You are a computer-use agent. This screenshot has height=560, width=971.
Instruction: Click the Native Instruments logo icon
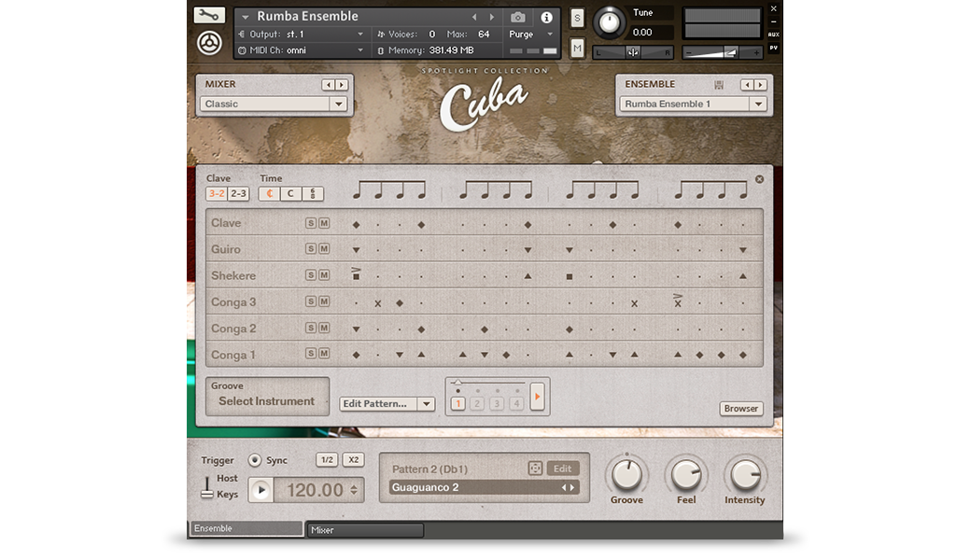pos(209,43)
